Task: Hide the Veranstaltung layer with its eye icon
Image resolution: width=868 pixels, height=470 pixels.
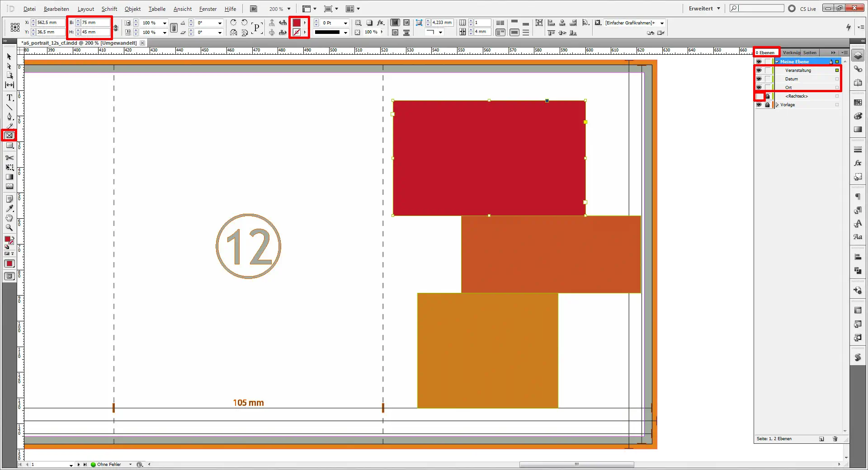Action: pyautogui.click(x=759, y=70)
